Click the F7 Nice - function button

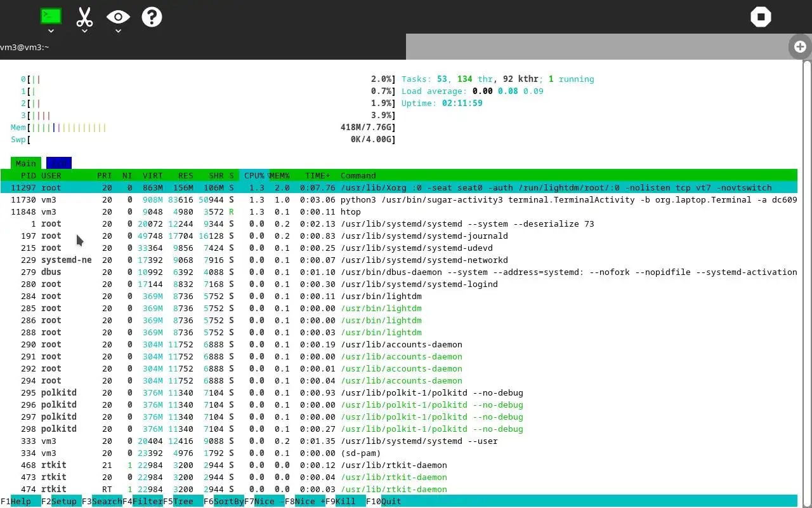265,501
